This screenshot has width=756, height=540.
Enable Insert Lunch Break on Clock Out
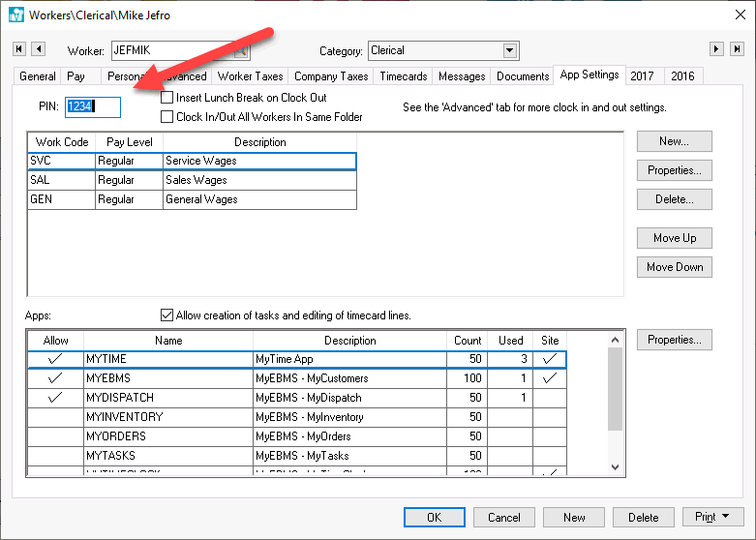point(167,98)
